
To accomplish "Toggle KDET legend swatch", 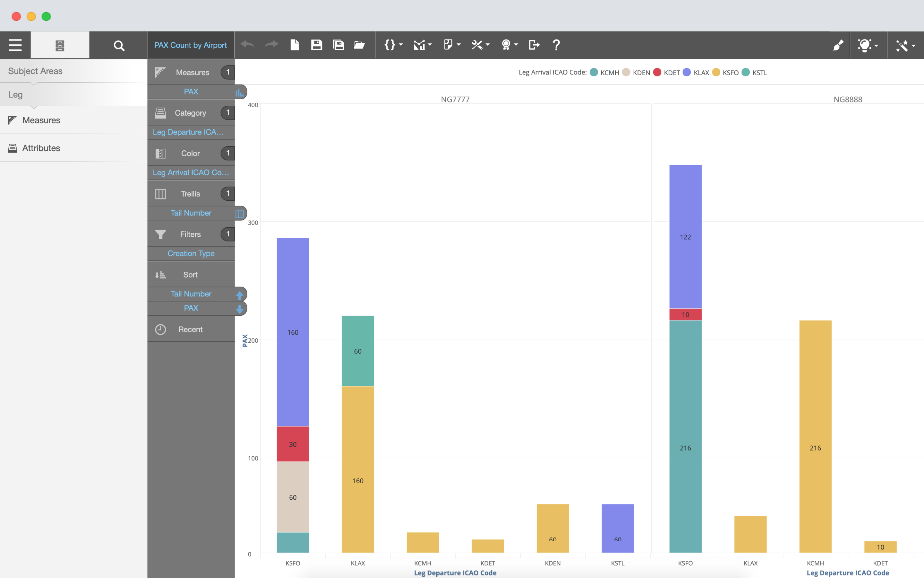I will coord(657,72).
